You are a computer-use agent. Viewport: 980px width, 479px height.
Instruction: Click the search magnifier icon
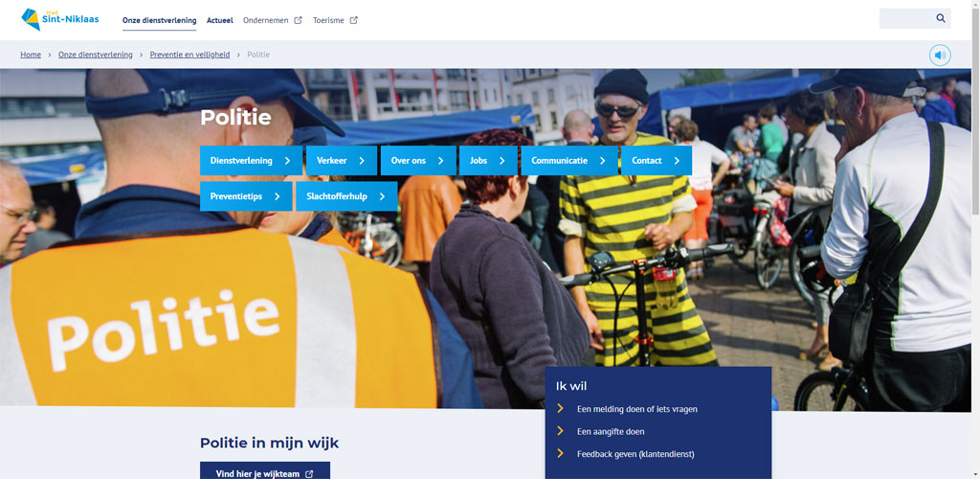(x=941, y=18)
